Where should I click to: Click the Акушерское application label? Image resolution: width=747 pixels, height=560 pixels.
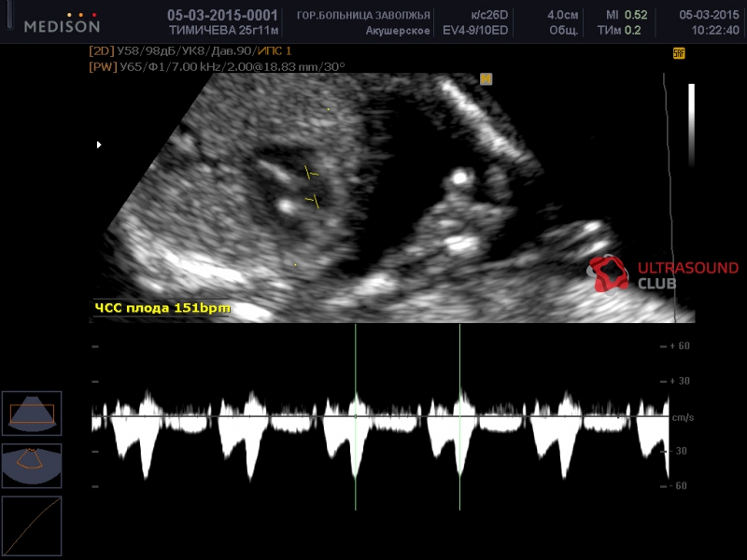(x=398, y=31)
